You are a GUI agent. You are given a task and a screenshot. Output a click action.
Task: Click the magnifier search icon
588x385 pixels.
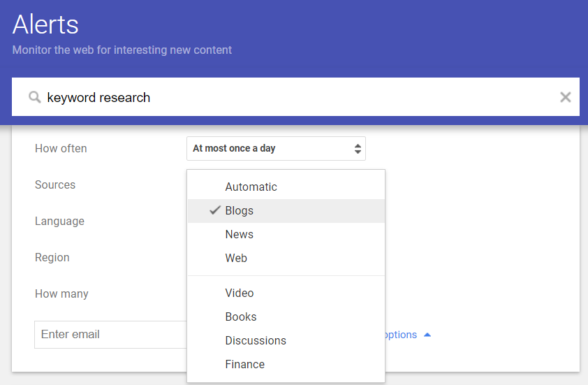pyautogui.click(x=34, y=97)
